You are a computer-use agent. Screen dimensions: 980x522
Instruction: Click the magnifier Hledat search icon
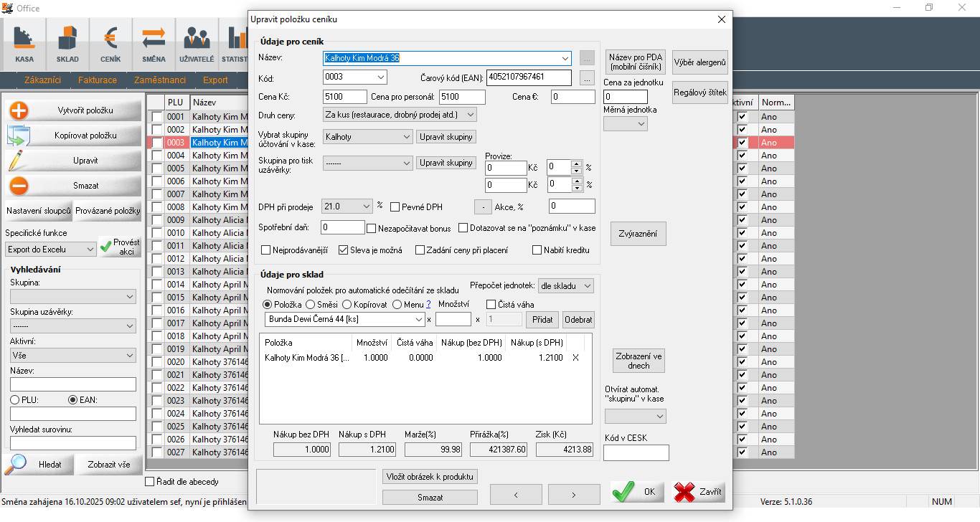click(x=16, y=464)
